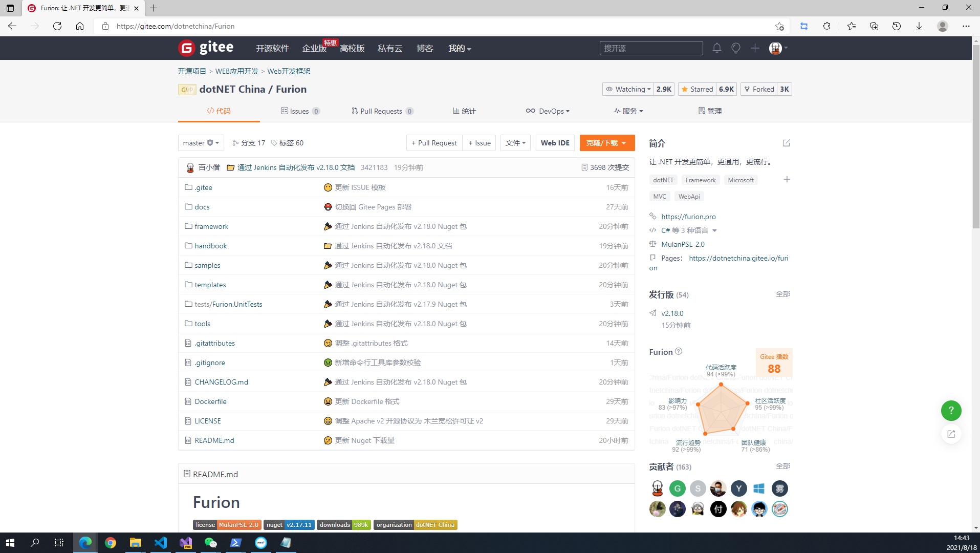980x553 pixels.
Task: Open the 我的 dropdown in the header
Action: click(459, 48)
